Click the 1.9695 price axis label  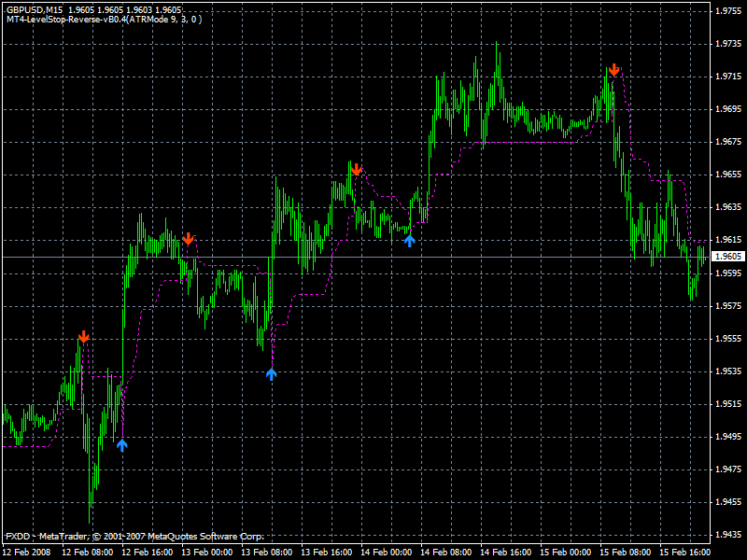pyautogui.click(x=728, y=109)
